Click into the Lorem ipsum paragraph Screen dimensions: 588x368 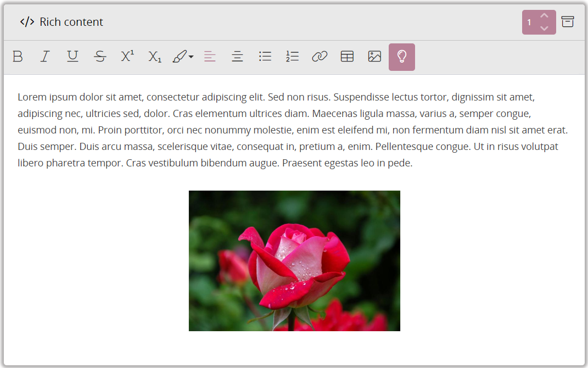coord(275,131)
